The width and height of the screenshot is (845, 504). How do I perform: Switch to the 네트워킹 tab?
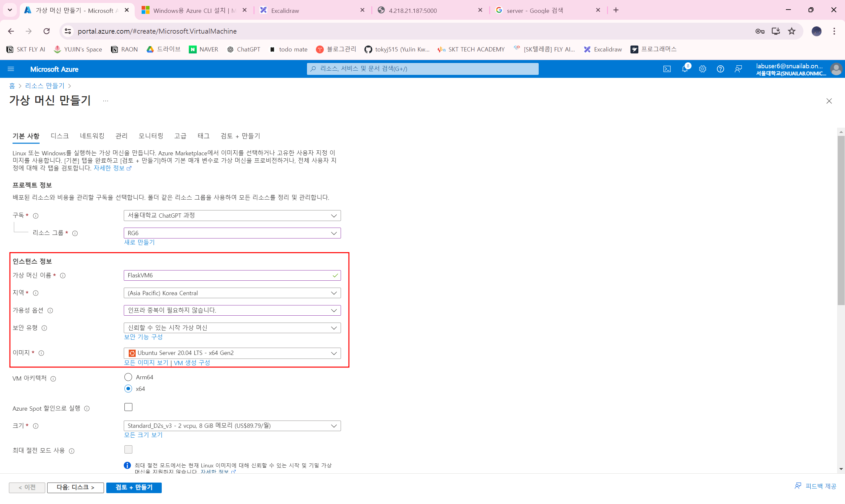click(92, 136)
